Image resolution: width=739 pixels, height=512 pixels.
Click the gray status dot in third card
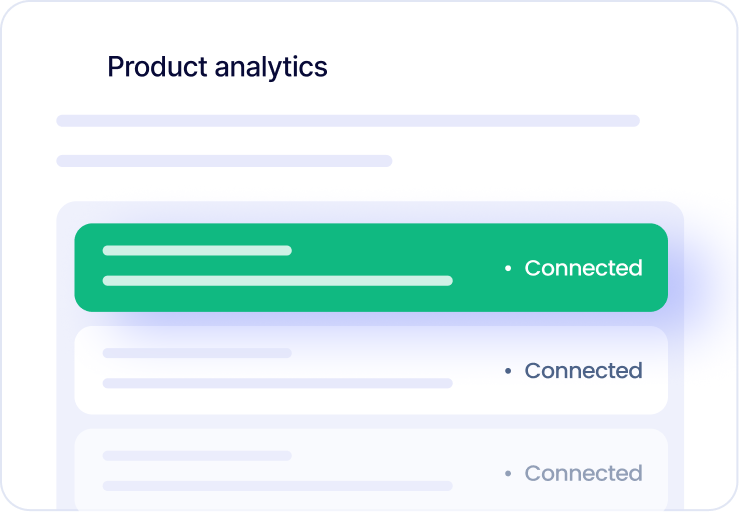tap(508, 473)
